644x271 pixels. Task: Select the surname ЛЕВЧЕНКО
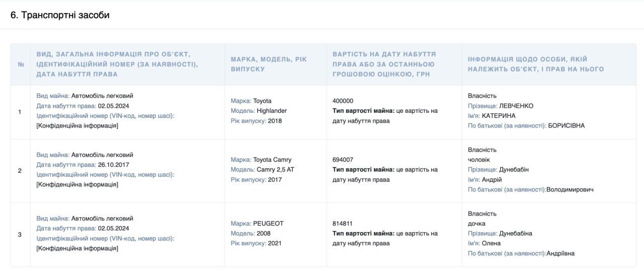[x=516, y=106]
